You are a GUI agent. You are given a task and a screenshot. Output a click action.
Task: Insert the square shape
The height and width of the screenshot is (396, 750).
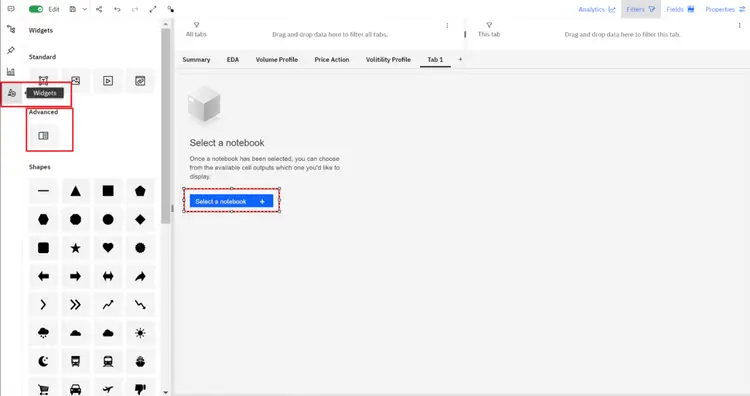(108, 191)
